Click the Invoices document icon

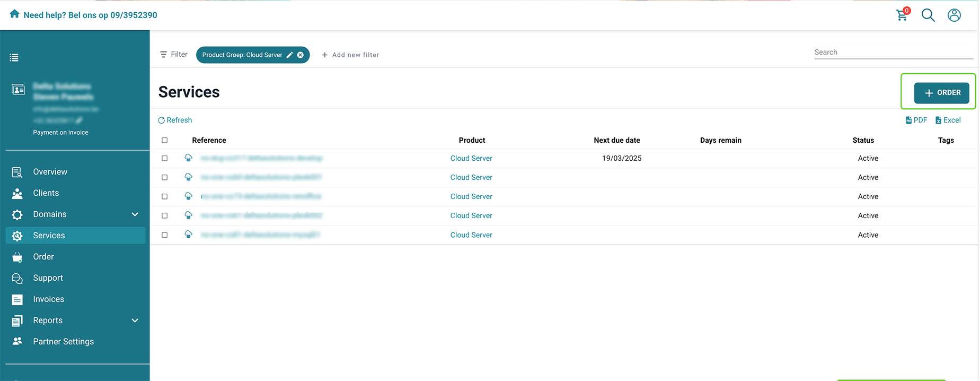coord(17,299)
